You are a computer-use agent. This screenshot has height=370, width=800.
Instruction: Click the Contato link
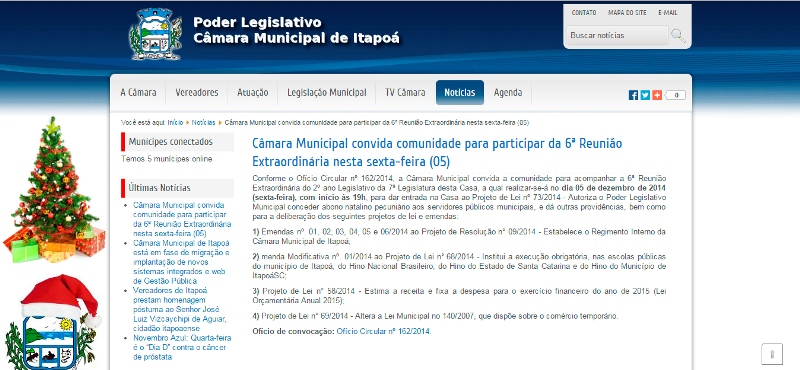pos(584,13)
